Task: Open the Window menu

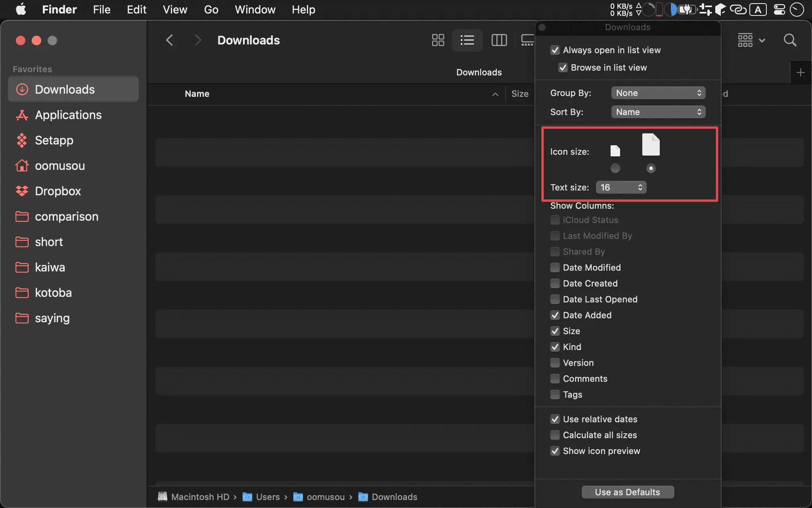Action: (x=255, y=10)
